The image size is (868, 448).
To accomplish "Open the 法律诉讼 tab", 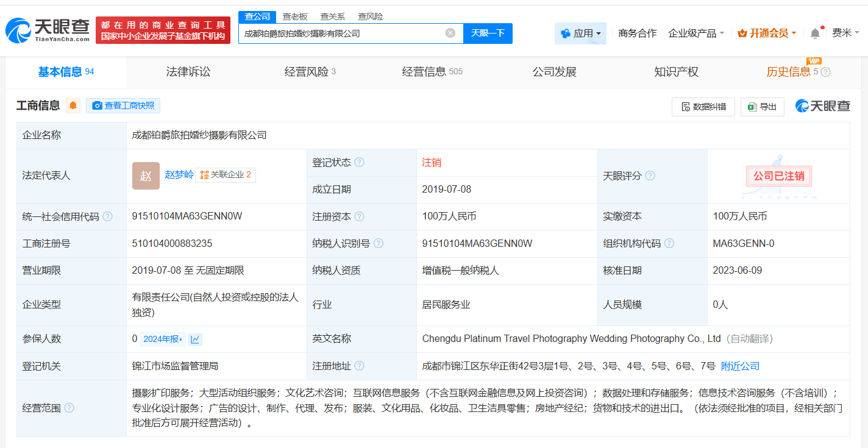I will tap(188, 72).
